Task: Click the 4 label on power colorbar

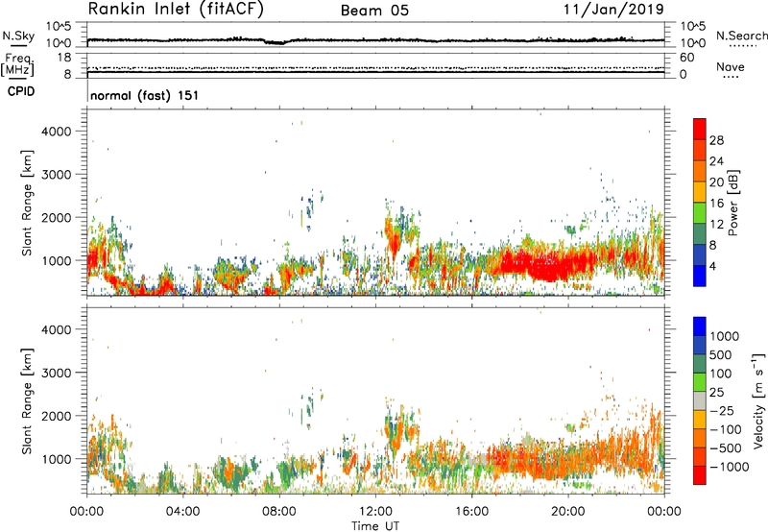Action: [x=712, y=267]
